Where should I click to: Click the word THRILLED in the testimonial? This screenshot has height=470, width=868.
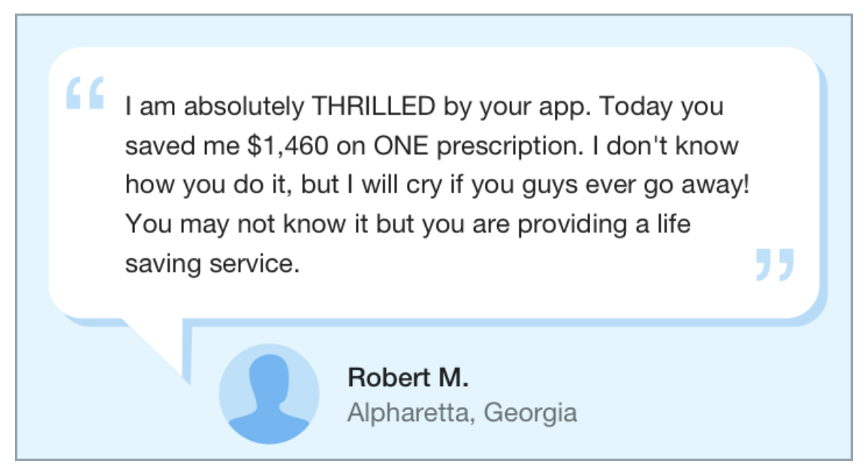coord(374,106)
